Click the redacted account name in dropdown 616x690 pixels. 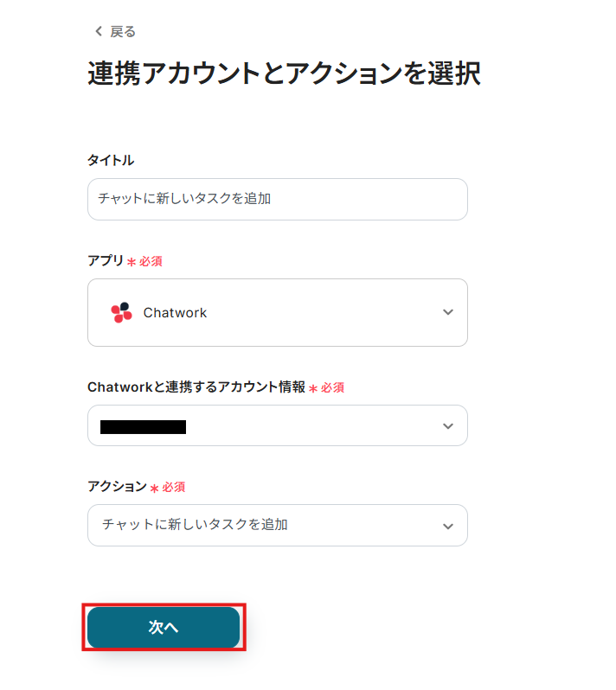point(143,426)
